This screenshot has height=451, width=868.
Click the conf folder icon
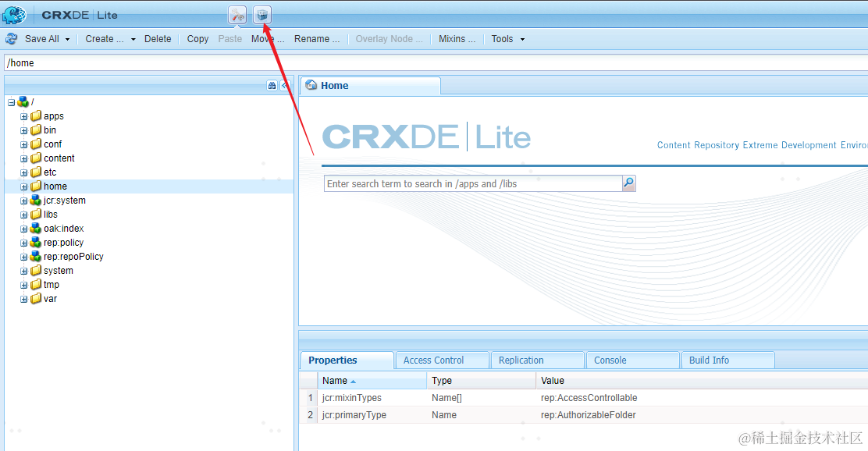36,144
